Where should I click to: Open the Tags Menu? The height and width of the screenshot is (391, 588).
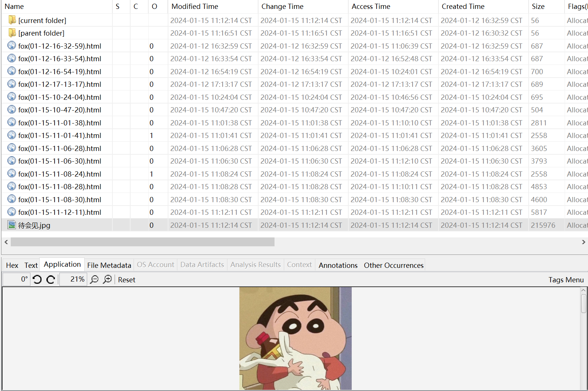click(566, 280)
